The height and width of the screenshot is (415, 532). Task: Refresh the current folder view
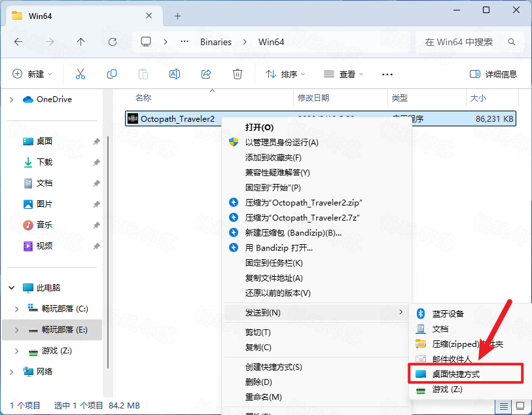113,42
